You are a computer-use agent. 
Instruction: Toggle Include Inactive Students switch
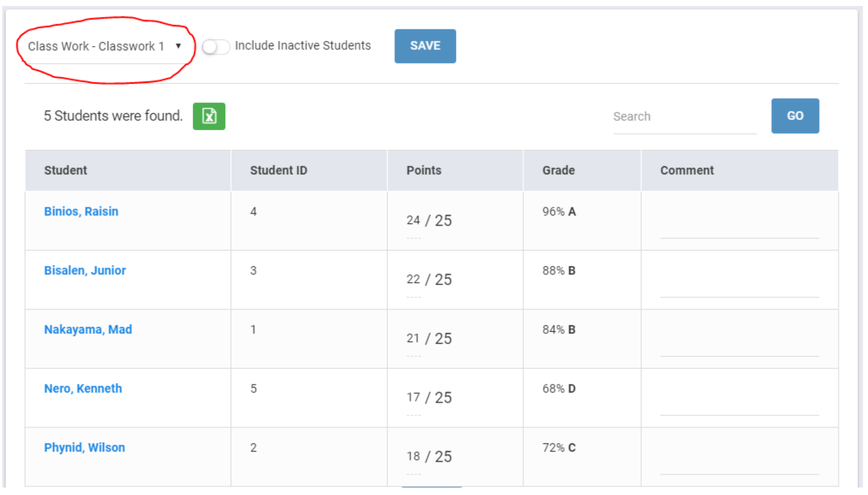(216, 46)
